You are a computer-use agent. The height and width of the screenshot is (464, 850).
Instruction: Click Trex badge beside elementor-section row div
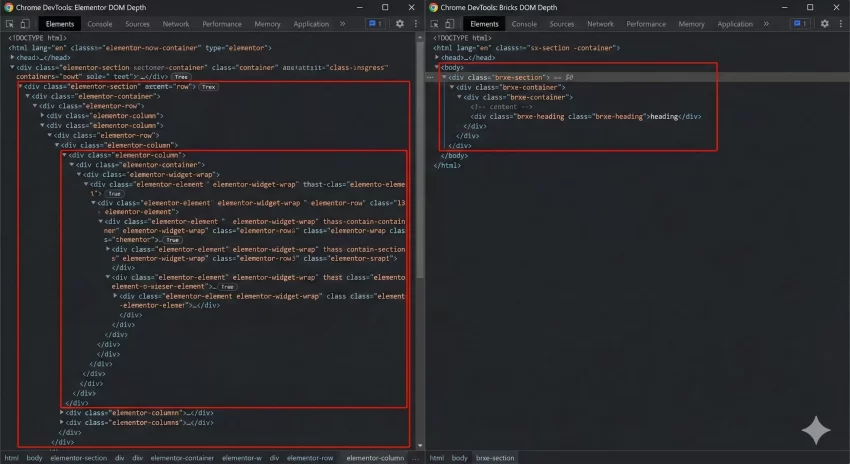(209, 87)
